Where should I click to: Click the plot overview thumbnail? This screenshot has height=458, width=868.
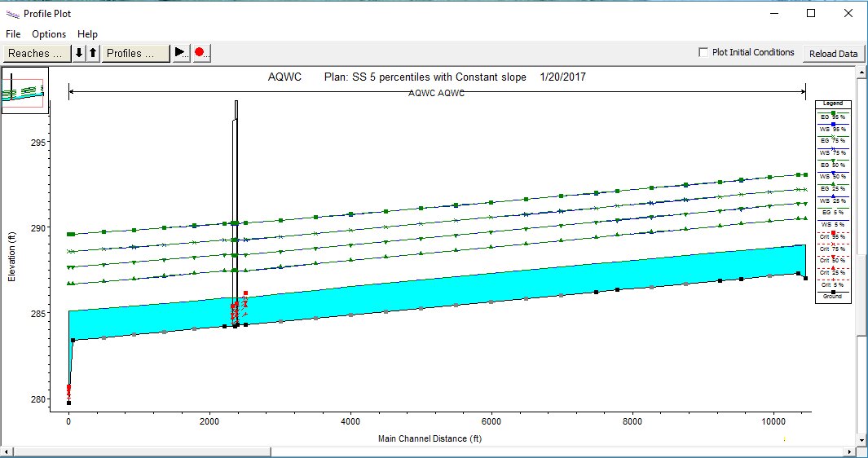25,90
